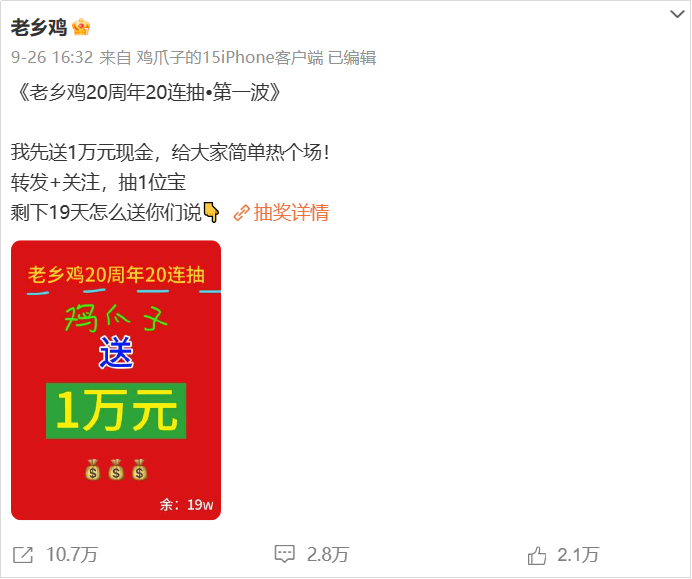Open the chevron menu on the post
The width and height of the screenshot is (692, 579).
coord(677,15)
